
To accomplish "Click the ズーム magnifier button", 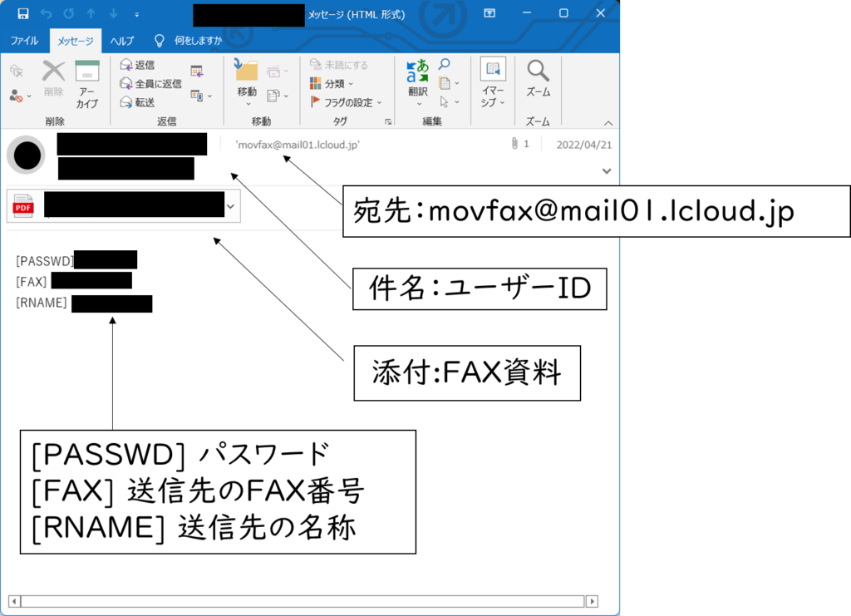I will pyautogui.click(x=538, y=79).
